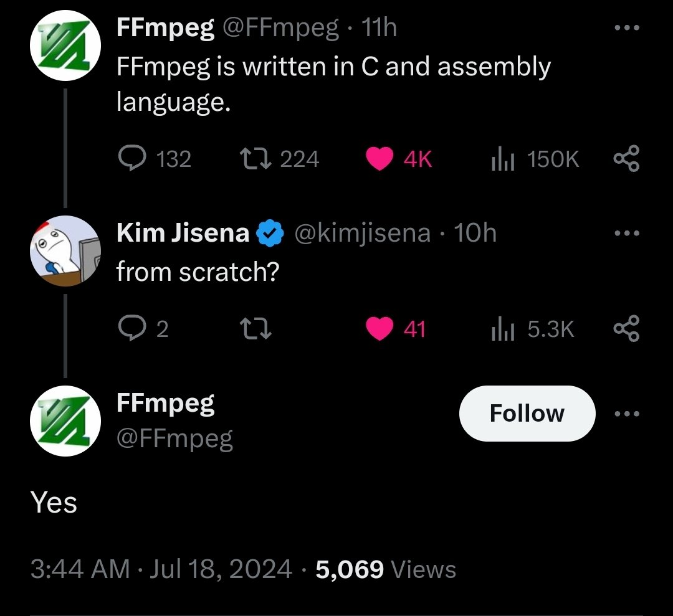Reply to Kim Jisena's tweet
Viewport: 673px width, 616px height.
point(143,329)
